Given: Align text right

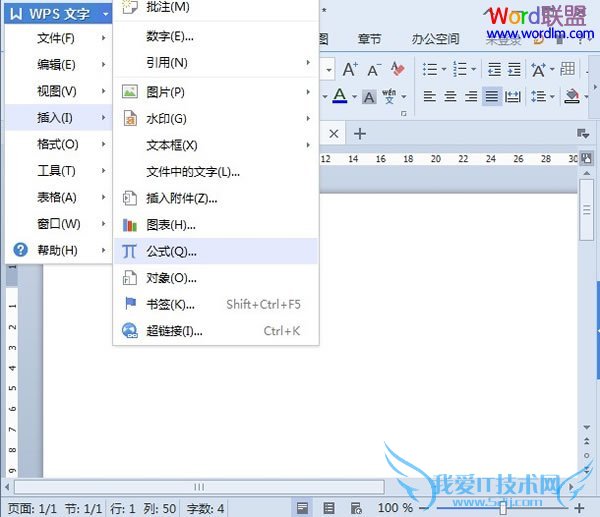Looking at the screenshot, I should (471, 96).
